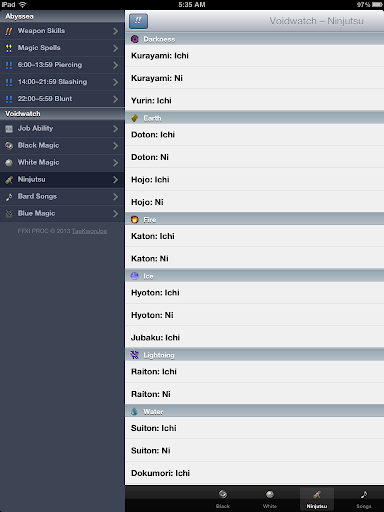
Task: Open Job Ability in Voidwatch sidebar
Action: pos(62,129)
